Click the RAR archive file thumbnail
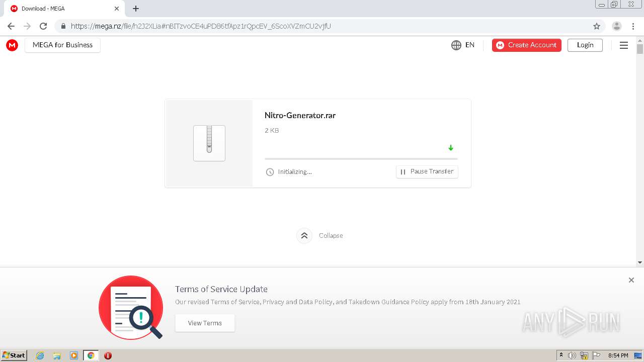 209,143
